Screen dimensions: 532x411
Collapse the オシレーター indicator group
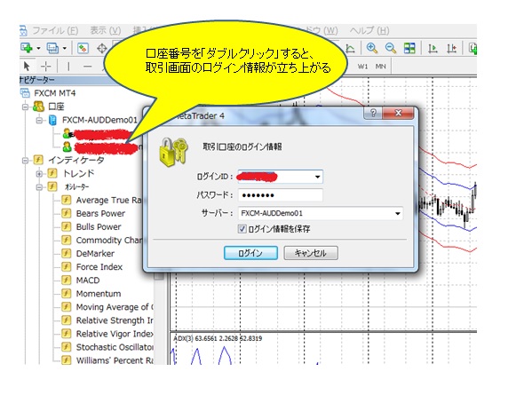click(39, 186)
